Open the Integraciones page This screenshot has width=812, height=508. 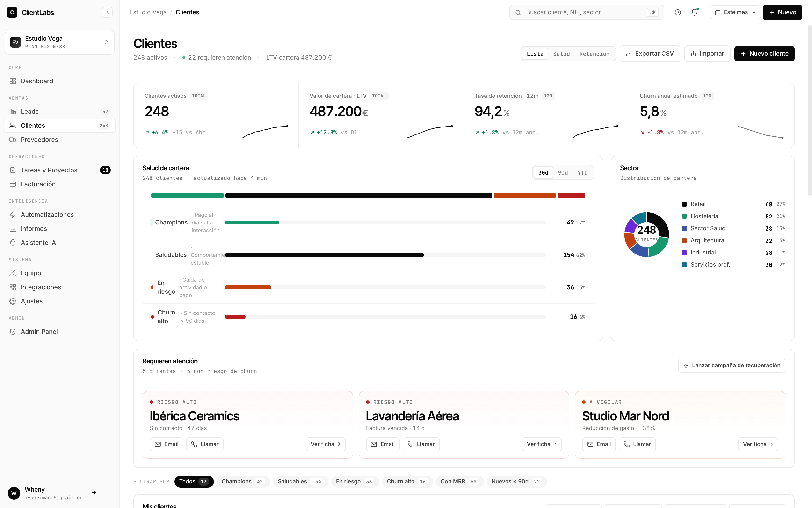point(60,287)
